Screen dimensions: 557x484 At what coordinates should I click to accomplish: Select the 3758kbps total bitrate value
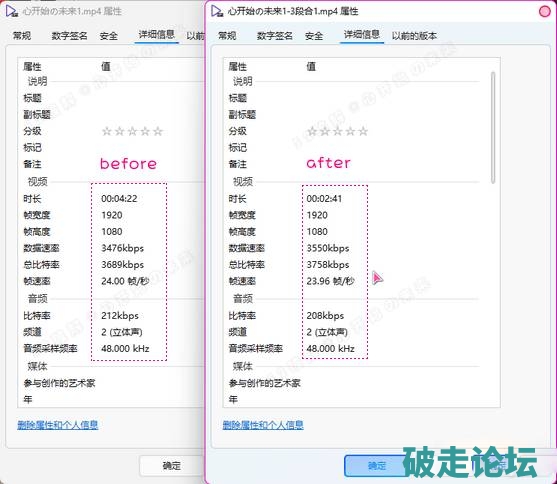click(x=328, y=265)
